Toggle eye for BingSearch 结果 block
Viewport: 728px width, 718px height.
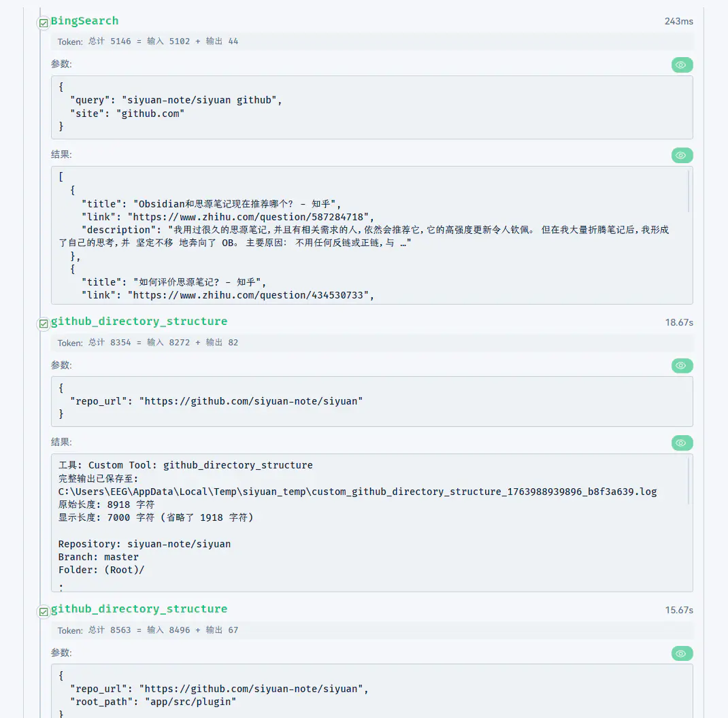tap(682, 156)
